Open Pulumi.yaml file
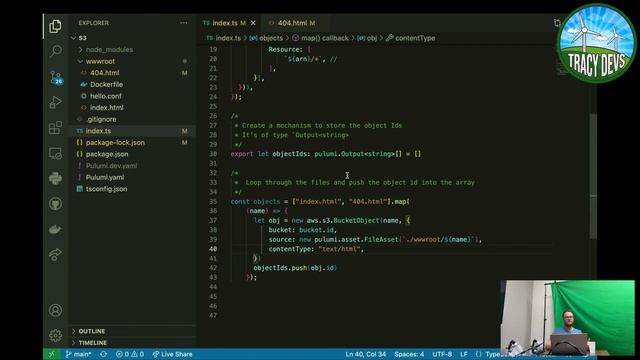 [105, 178]
